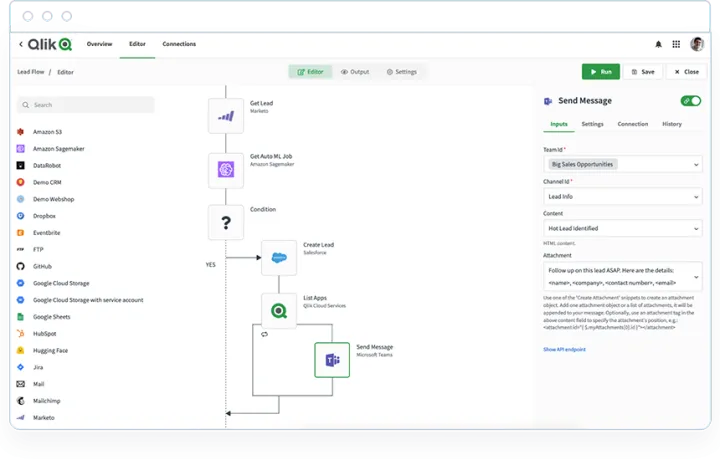Screen dimensions: 720x460
Task: Open the apps grid launcher icon
Action: [677, 44]
